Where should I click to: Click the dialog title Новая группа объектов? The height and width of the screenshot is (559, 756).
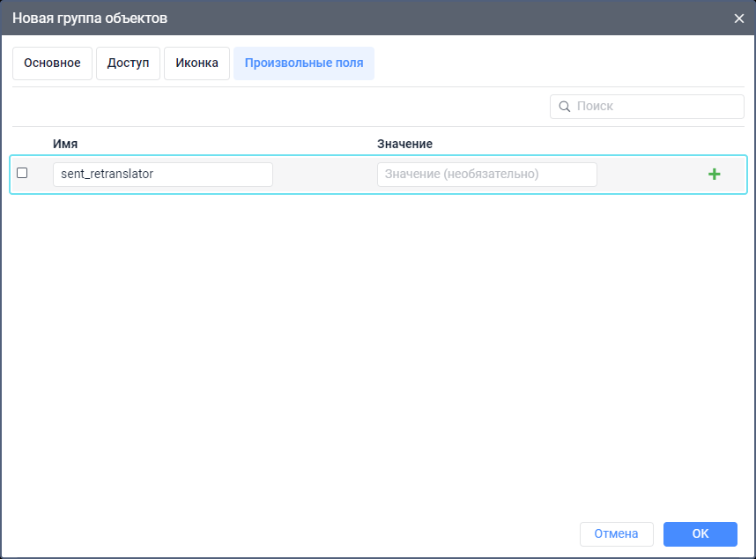(x=90, y=18)
